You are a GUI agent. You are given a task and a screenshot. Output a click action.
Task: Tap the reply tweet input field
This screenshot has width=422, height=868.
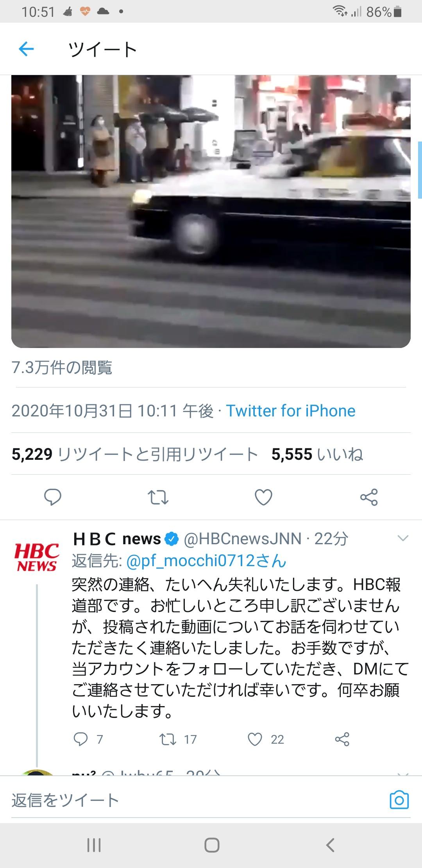[195, 800]
